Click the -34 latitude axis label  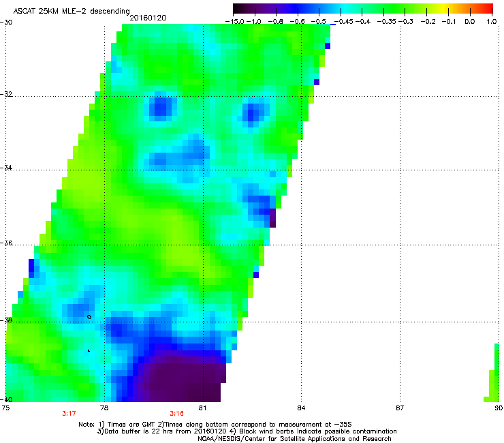tap(6, 168)
